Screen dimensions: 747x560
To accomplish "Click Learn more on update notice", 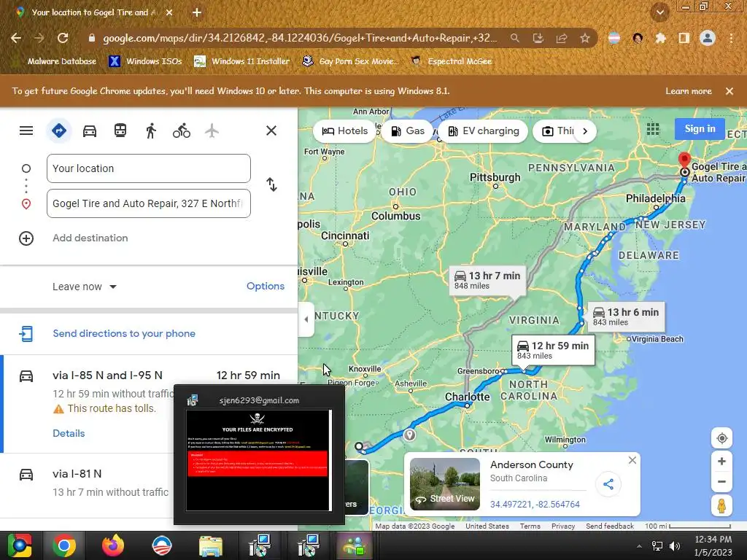I will pos(689,91).
